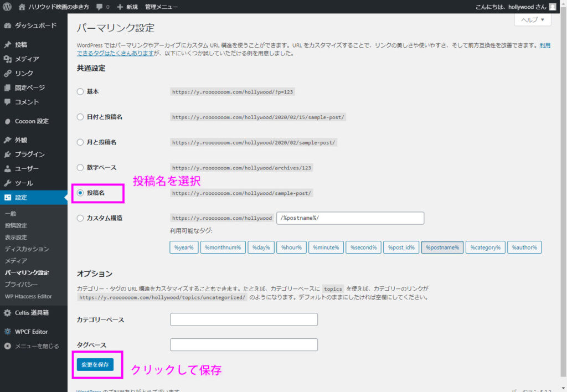Image resolution: width=567 pixels, height=392 pixels.
Task: Open Media via its sidebar icon
Action: [8, 59]
